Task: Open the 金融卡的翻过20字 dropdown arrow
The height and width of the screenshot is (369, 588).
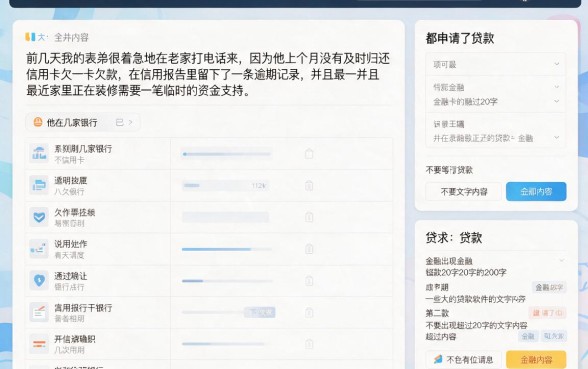Action: (x=556, y=101)
